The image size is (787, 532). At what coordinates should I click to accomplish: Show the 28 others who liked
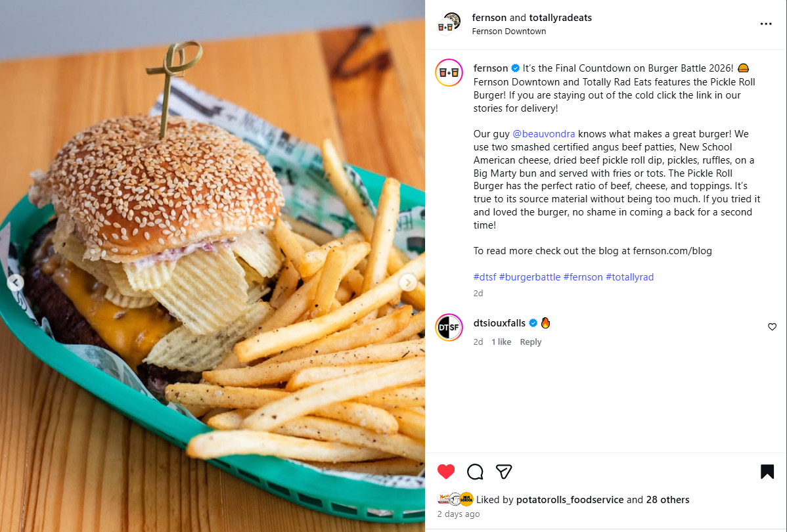[x=667, y=500]
